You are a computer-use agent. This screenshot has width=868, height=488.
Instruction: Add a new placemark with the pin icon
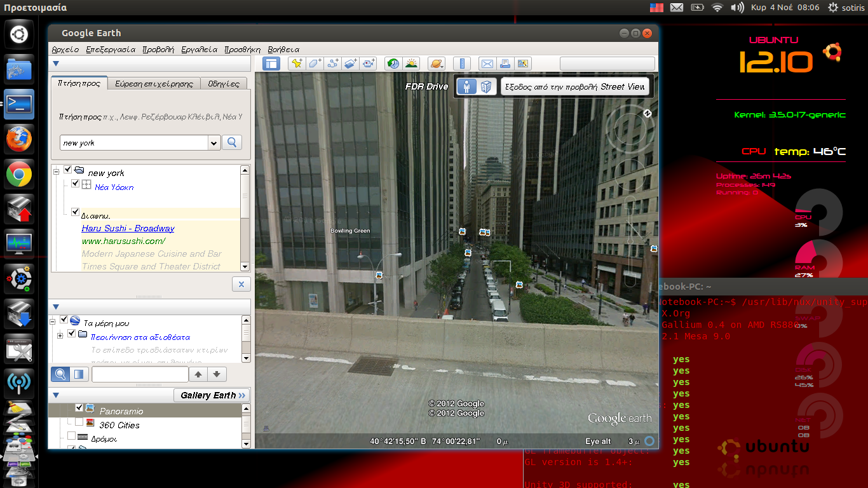pos(296,64)
